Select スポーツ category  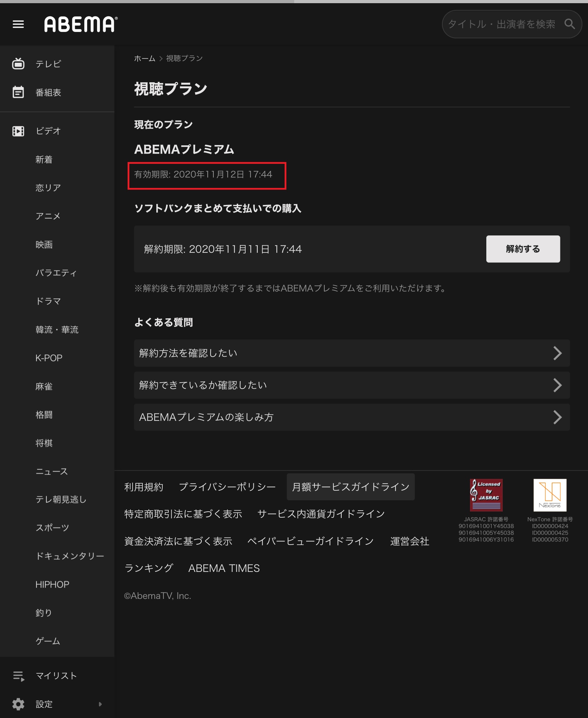click(x=52, y=528)
